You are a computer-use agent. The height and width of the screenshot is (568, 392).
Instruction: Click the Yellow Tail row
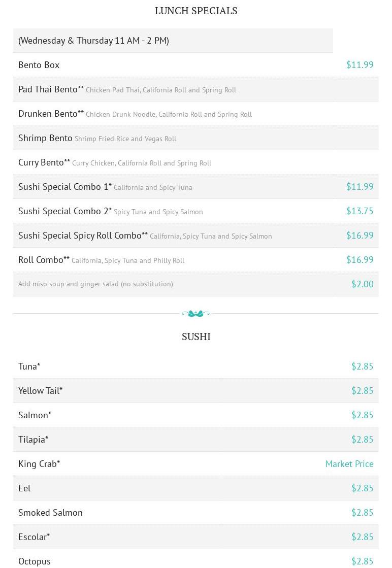click(x=195, y=390)
